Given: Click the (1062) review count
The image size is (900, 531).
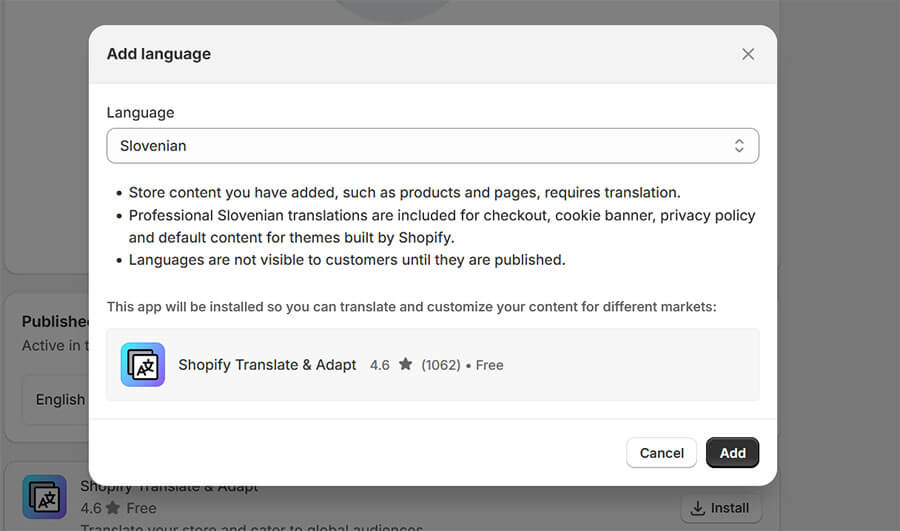Looking at the screenshot, I should [441, 365].
